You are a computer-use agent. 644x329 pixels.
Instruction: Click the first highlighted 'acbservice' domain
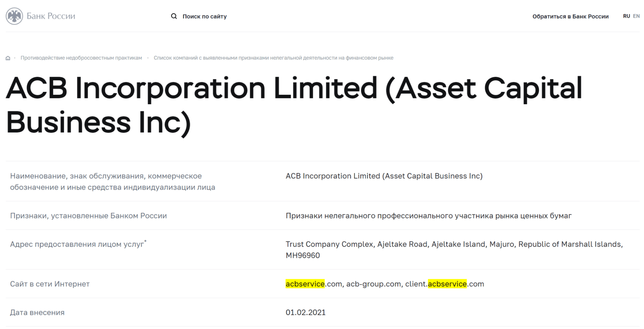click(305, 284)
